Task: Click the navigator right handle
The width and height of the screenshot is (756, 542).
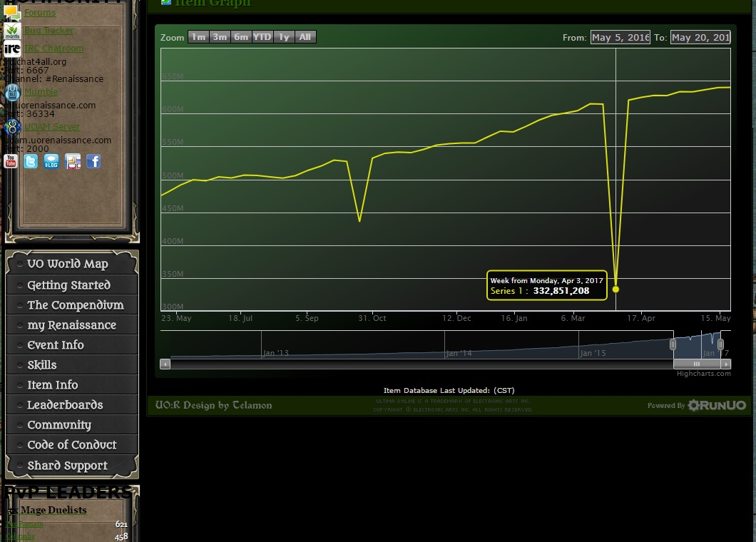Action: point(720,344)
